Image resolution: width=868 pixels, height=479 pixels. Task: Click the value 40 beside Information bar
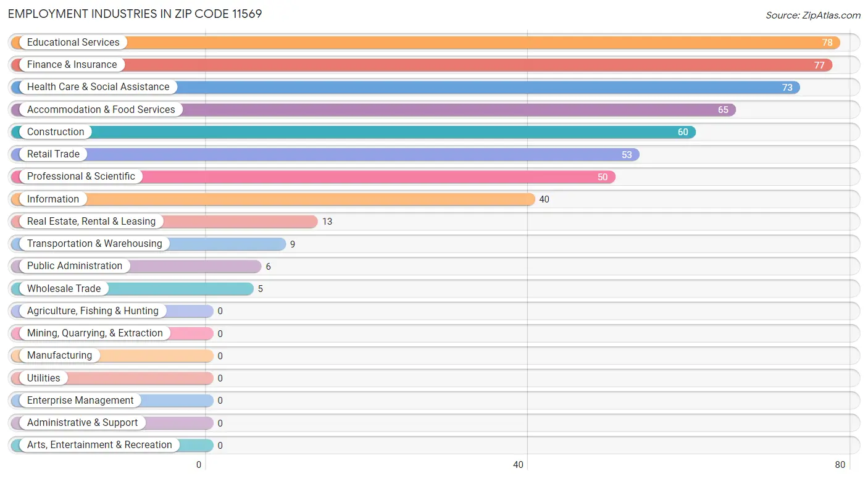pos(544,199)
